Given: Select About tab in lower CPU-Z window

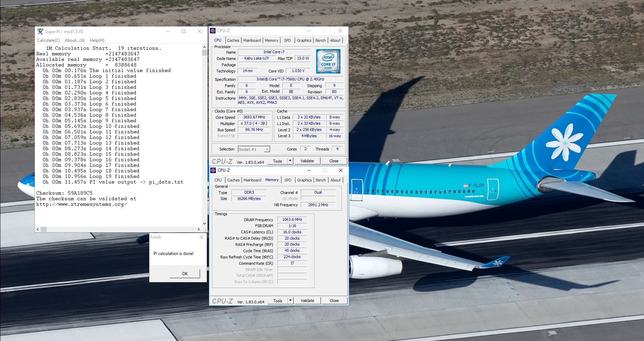Looking at the screenshot, I should 336,180.
